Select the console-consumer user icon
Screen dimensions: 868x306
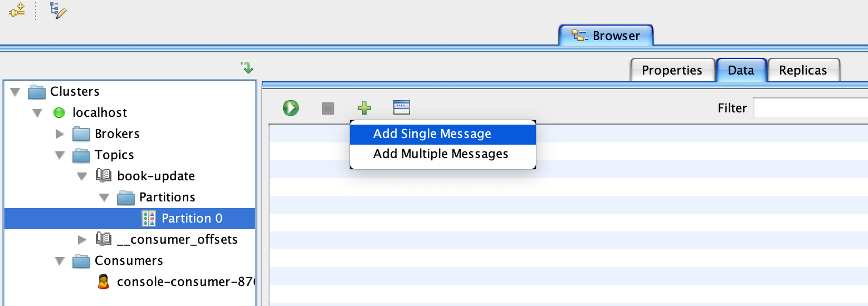[x=103, y=282]
